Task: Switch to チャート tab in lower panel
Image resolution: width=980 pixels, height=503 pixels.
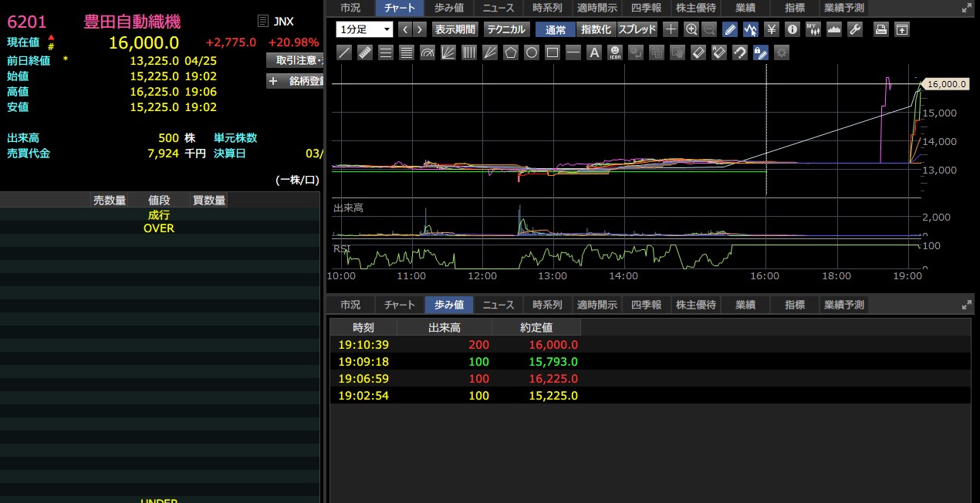Action: [400, 305]
